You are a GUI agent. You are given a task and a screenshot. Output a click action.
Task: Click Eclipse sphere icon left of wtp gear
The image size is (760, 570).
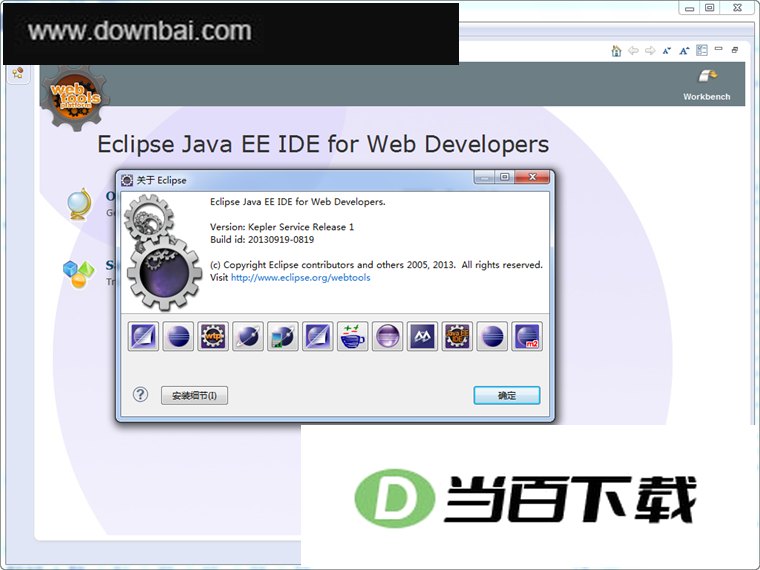[178, 336]
